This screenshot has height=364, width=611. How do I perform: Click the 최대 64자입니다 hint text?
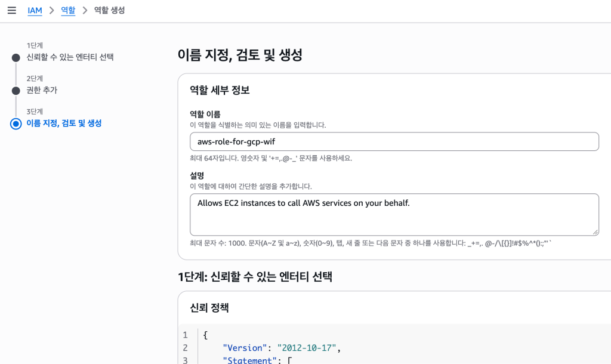[x=271, y=158]
